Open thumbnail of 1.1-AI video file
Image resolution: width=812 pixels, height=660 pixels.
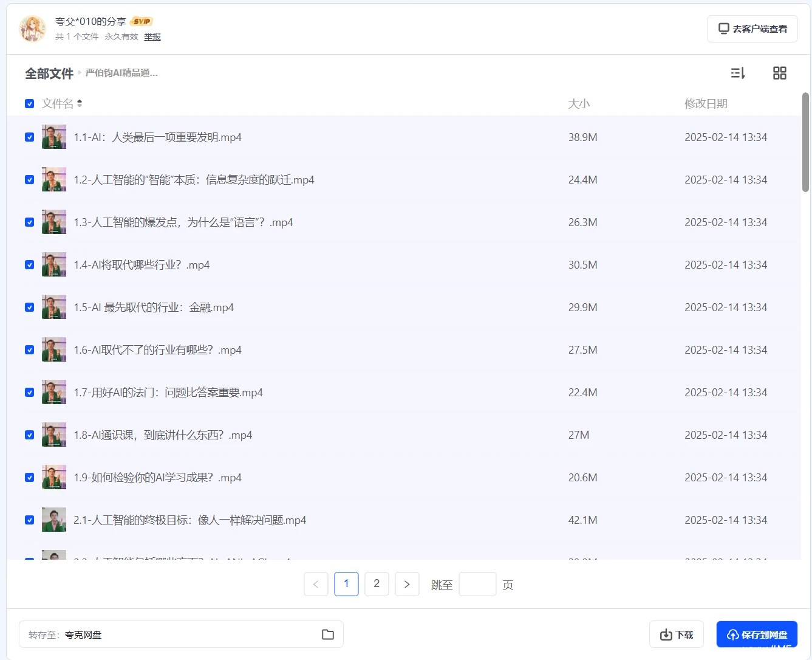(54, 137)
